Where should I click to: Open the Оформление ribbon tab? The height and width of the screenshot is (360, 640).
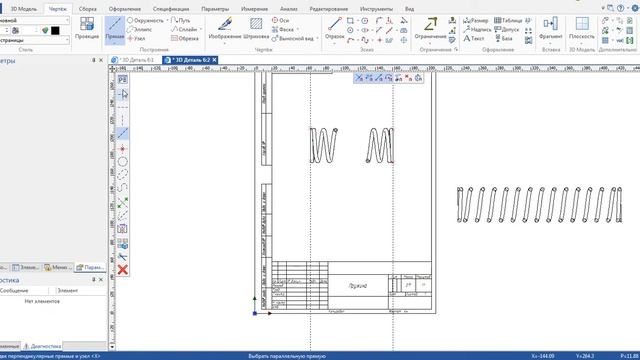pos(124,9)
